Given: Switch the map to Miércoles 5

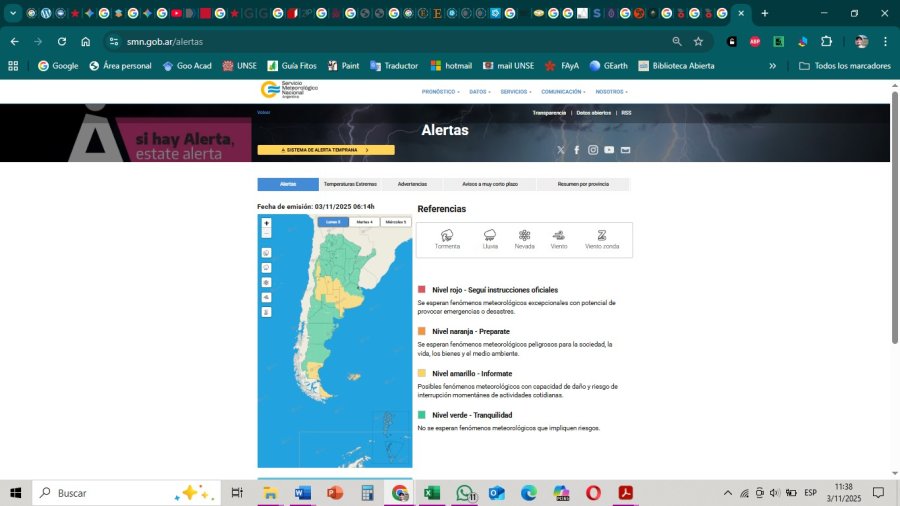Looking at the screenshot, I should coord(396,222).
